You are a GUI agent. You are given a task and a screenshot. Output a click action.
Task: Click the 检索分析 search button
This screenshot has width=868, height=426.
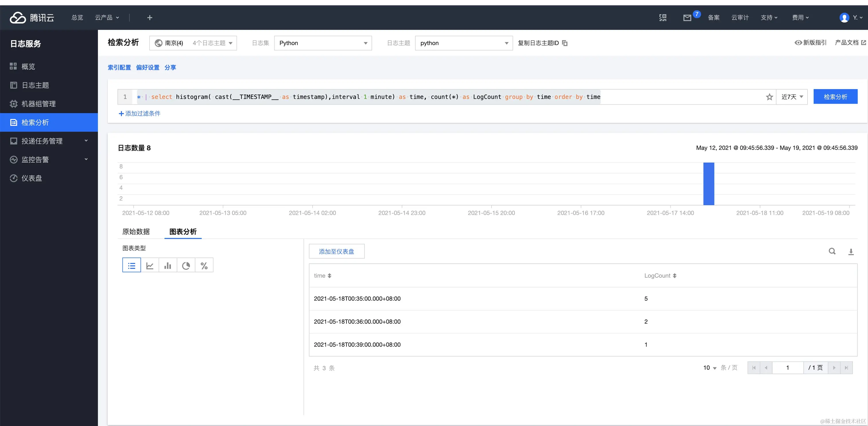[835, 97]
